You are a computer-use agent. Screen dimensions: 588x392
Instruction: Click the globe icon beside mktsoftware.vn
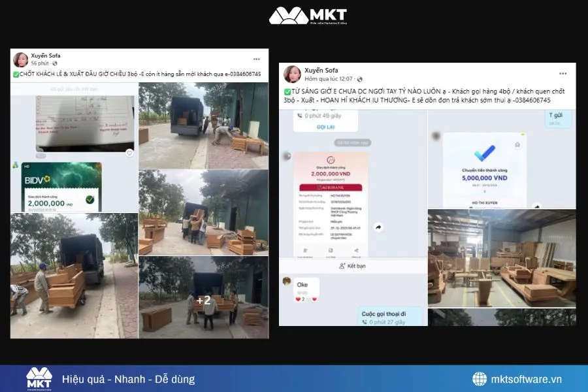click(481, 378)
